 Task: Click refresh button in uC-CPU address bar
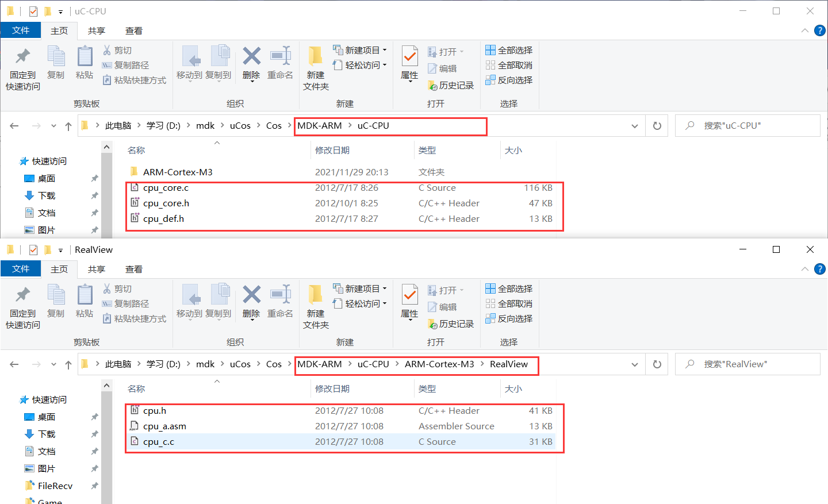coord(657,126)
